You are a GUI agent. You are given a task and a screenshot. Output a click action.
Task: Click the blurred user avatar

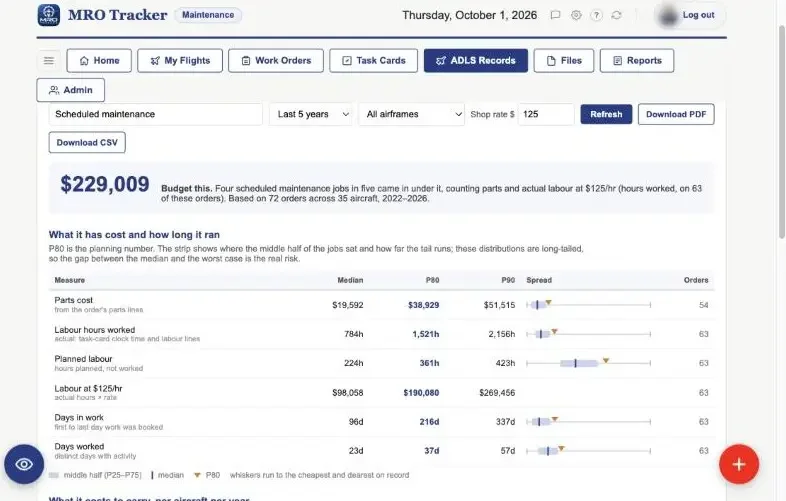point(668,16)
